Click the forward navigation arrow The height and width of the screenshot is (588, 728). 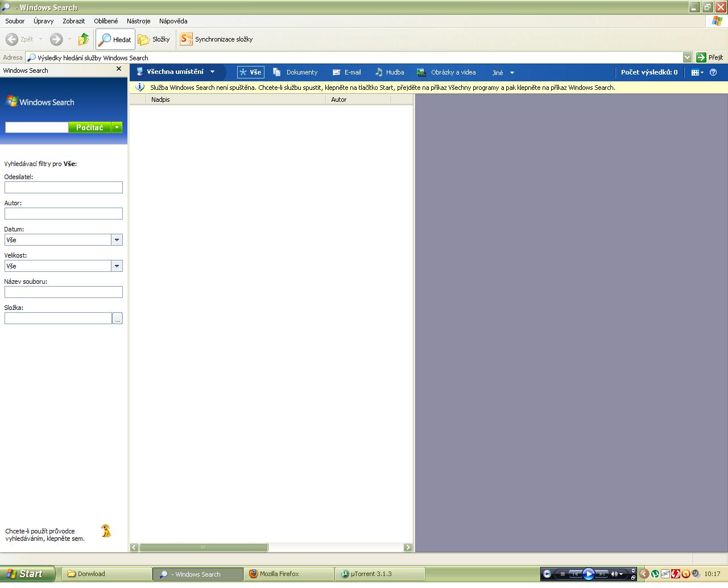pos(56,39)
